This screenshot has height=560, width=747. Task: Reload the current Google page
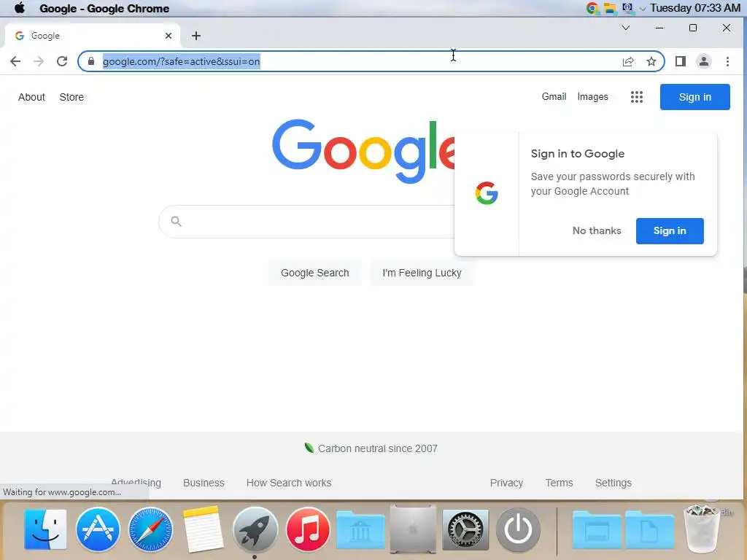[62, 61]
